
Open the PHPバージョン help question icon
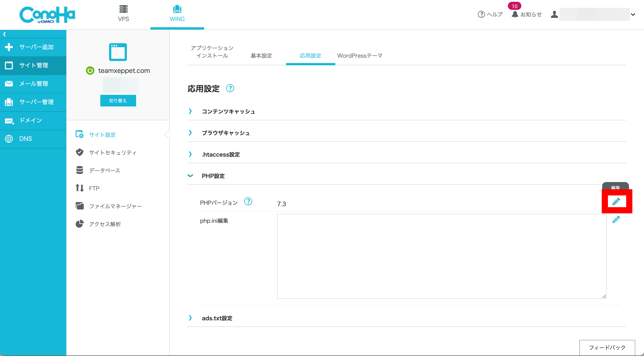coord(248,201)
